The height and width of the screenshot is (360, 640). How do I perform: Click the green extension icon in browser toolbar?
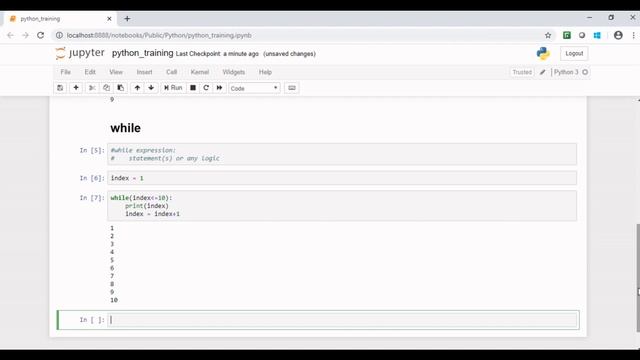click(567, 36)
